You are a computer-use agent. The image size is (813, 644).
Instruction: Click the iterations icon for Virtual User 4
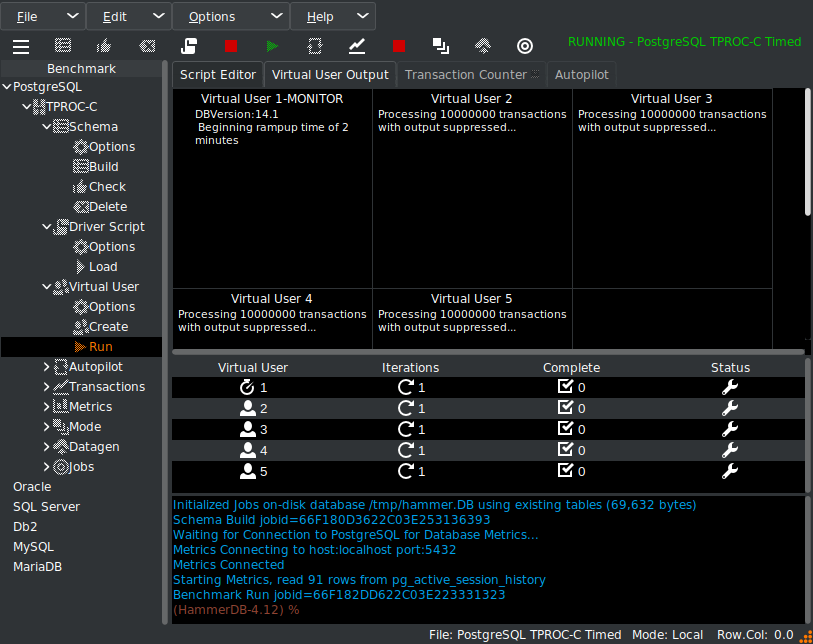point(405,450)
